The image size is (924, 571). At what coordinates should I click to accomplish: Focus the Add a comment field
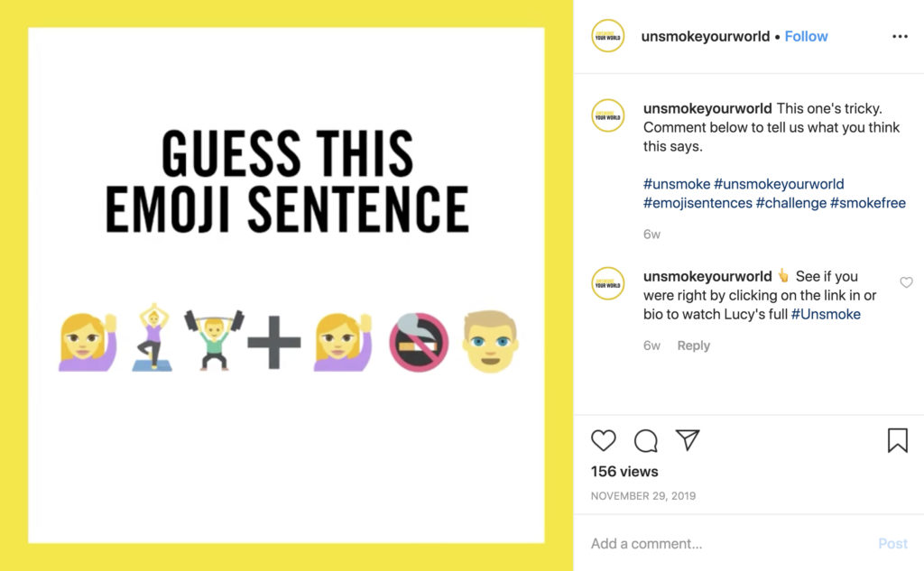pos(728,543)
